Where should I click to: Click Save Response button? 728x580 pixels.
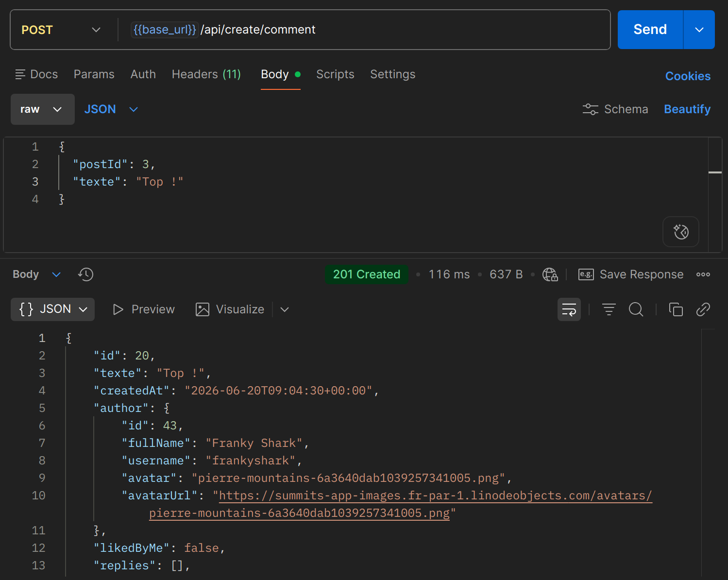631,274
